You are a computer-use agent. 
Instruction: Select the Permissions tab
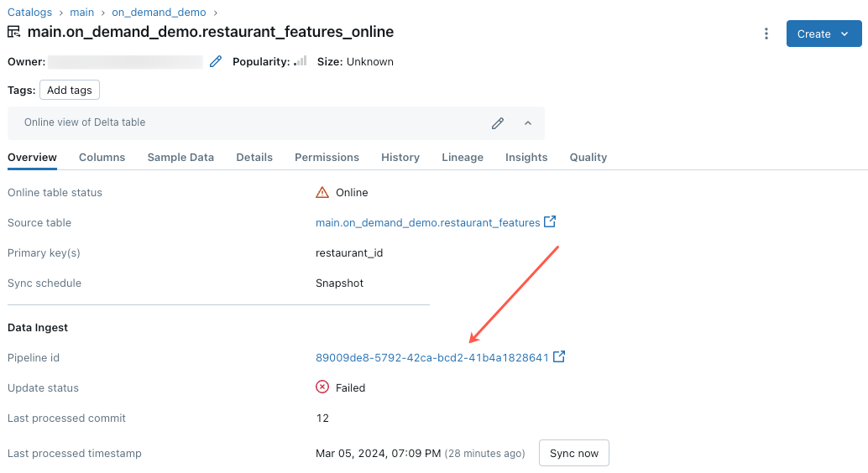tap(327, 157)
